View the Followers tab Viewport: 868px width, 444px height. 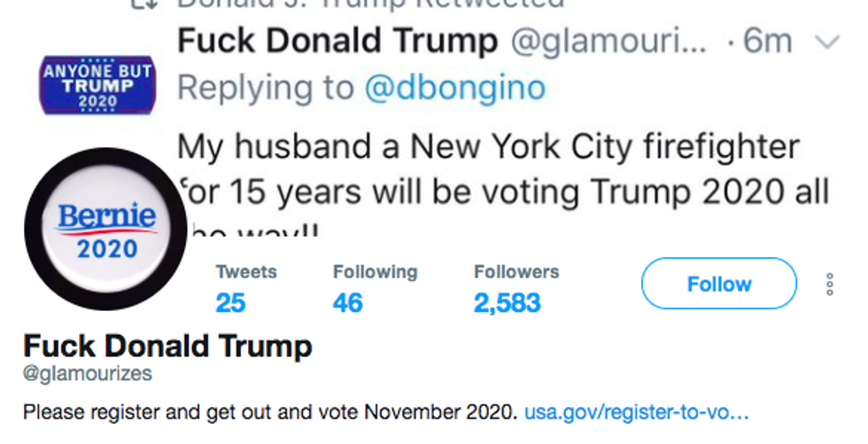click(x=516, y=288)
